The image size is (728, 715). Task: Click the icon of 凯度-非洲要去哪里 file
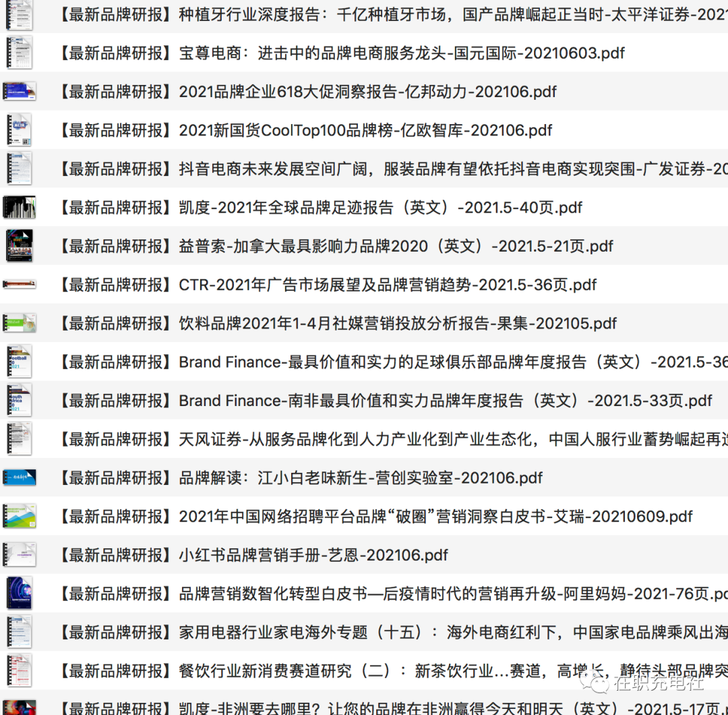19,708
